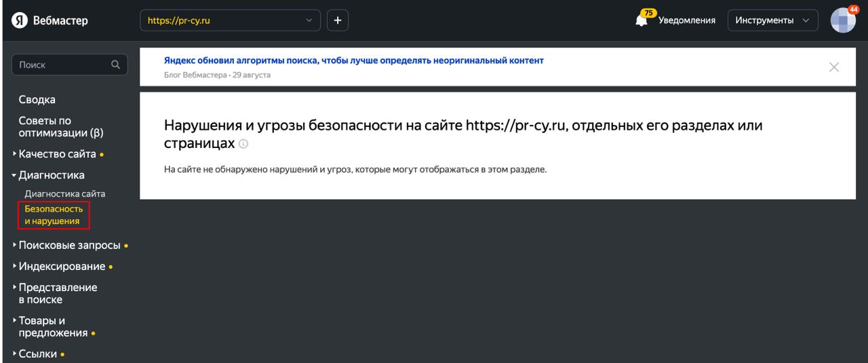This screenshot has height=363, width=868.
Task: Add a new site with plus button
Action: (x=337, y=20)
